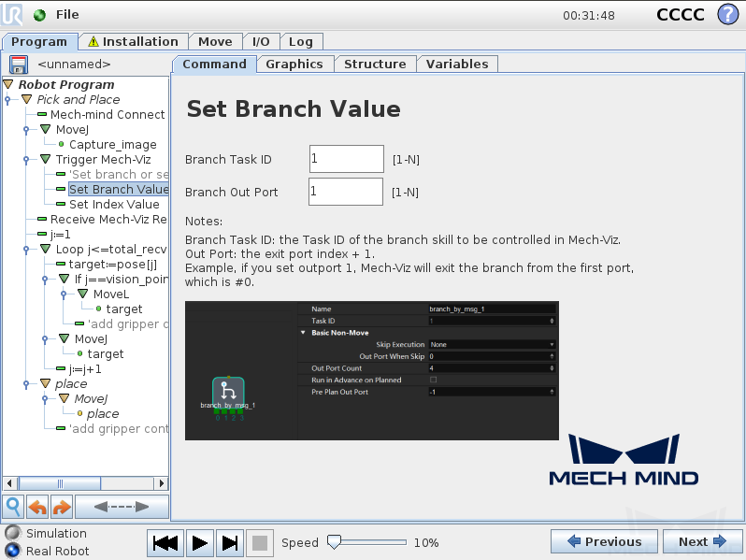Click the Branch Out Port input field
The image size is (746, 560).
coord(345,192)
